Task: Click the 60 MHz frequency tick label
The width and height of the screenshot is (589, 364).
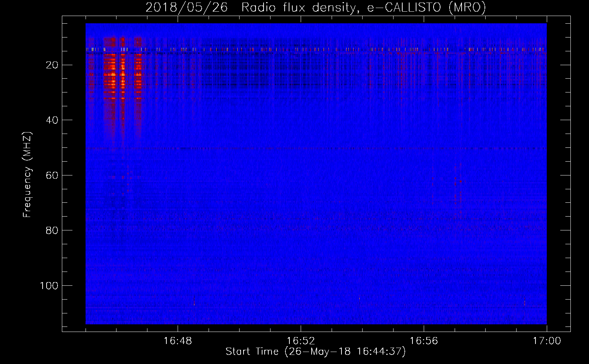Action: tap(52, 175)
